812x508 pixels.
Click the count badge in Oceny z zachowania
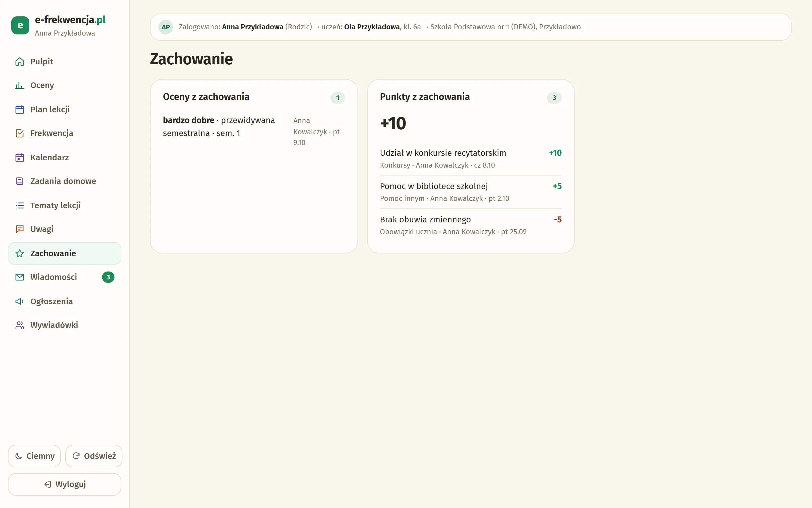[x=337, y=98]
